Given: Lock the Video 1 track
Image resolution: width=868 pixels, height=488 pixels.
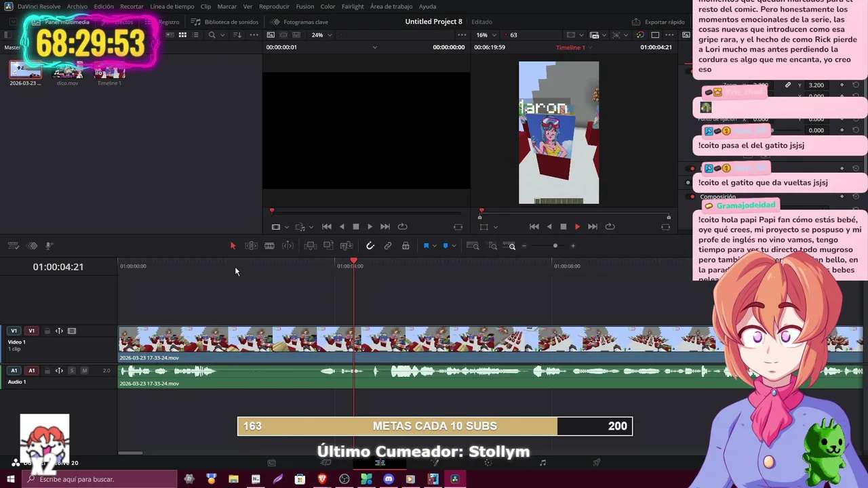Looking at the screenshot, I should (47, 331).
